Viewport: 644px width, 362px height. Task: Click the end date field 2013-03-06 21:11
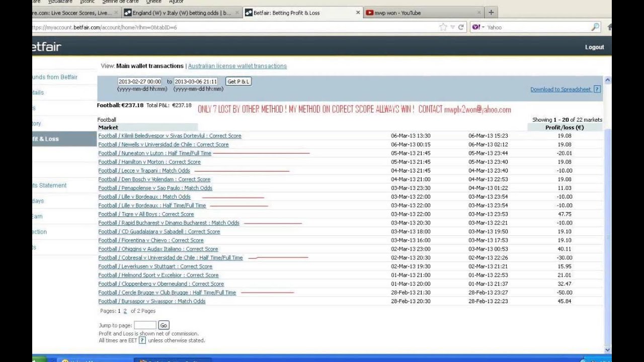coord(196,81)
